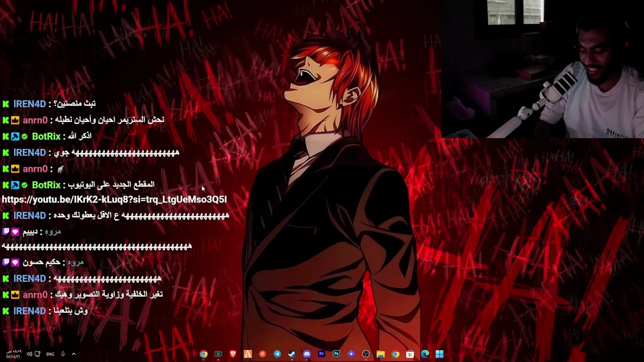Expand hidden system tray icons chevron
Viewport: 644px width, 362px height.
coord(73,354)
